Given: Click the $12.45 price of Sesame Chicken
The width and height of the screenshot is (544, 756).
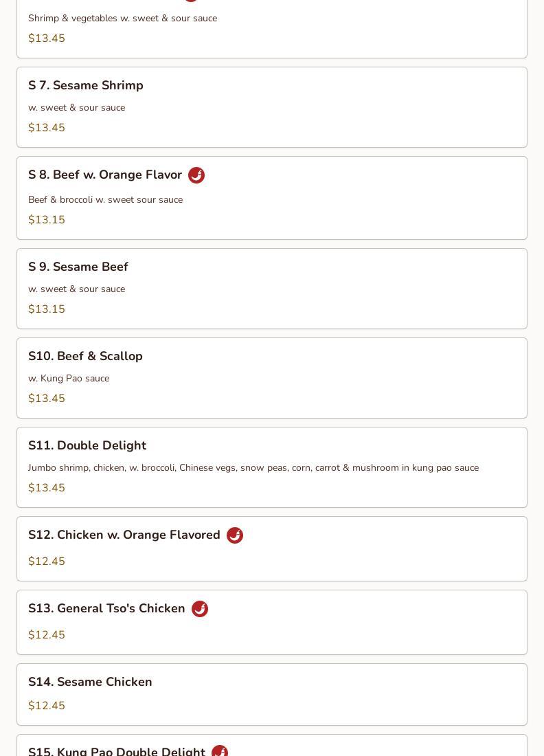Looking at the screenshot, I should [47, 706].
